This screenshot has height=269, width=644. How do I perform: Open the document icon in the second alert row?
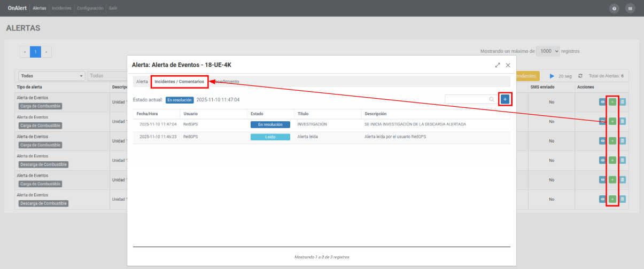coord(622,121)
